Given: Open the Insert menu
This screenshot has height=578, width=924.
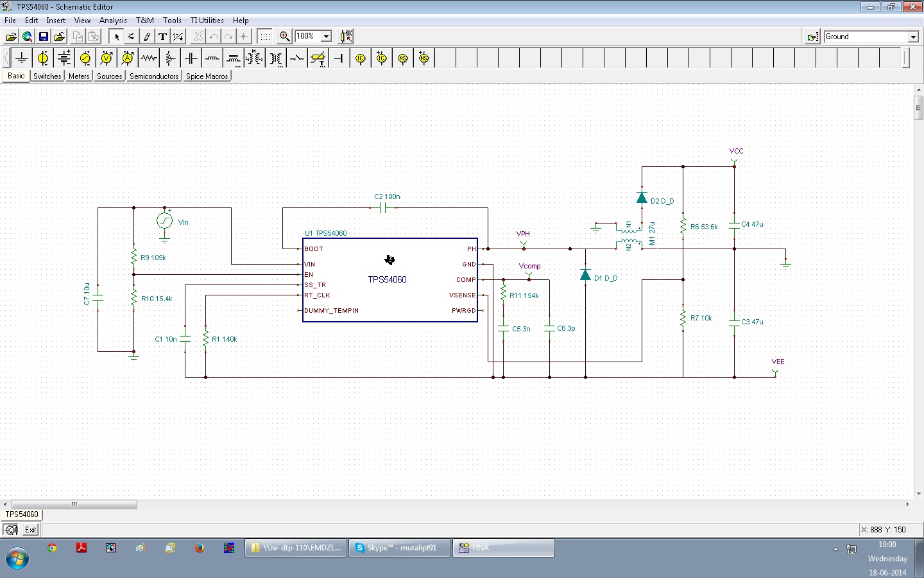Looking at the screenshot, I should (x=56, y=21).
